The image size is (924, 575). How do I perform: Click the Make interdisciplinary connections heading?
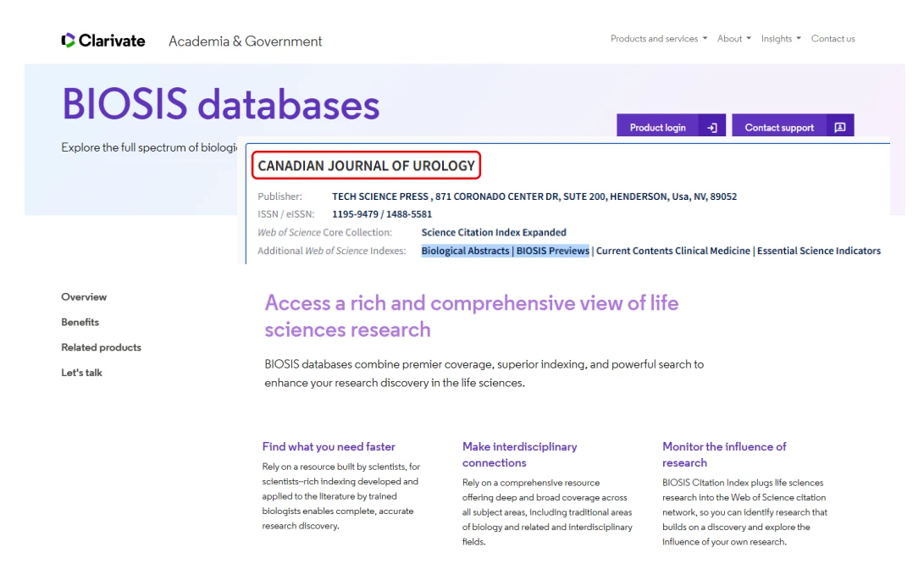(520, 455)
